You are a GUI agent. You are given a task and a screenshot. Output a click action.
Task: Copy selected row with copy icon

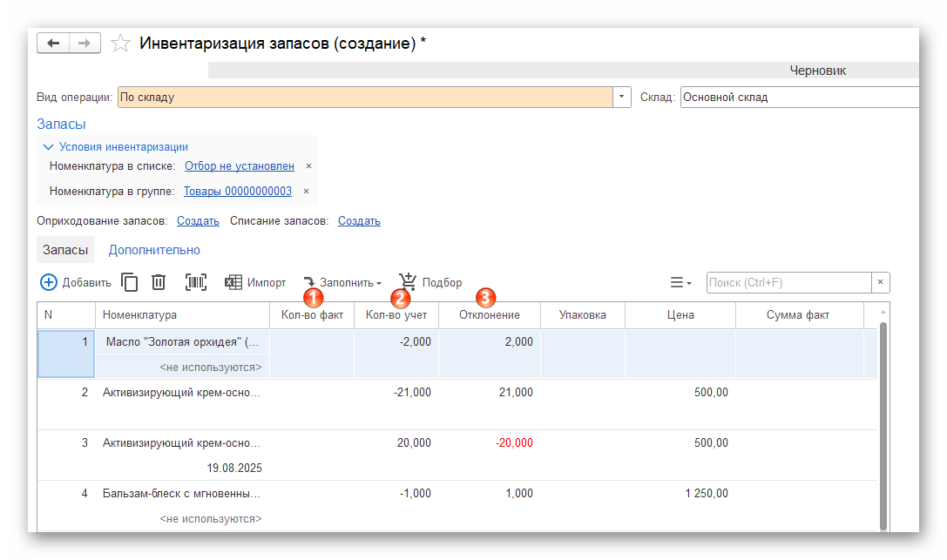tap(129, 282)
